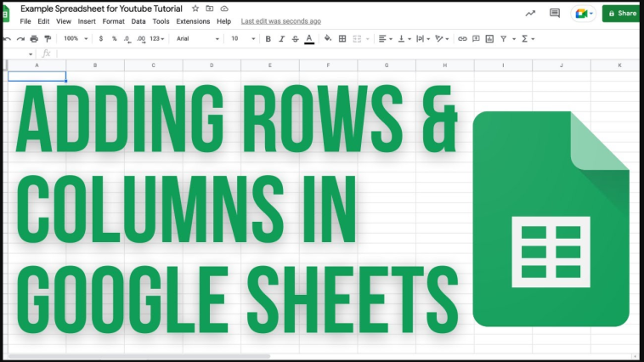The height and width of the screenshot is (362, 644).
Task: Click Last edit was seconds ago link
Action: click(x=281, y=21)
